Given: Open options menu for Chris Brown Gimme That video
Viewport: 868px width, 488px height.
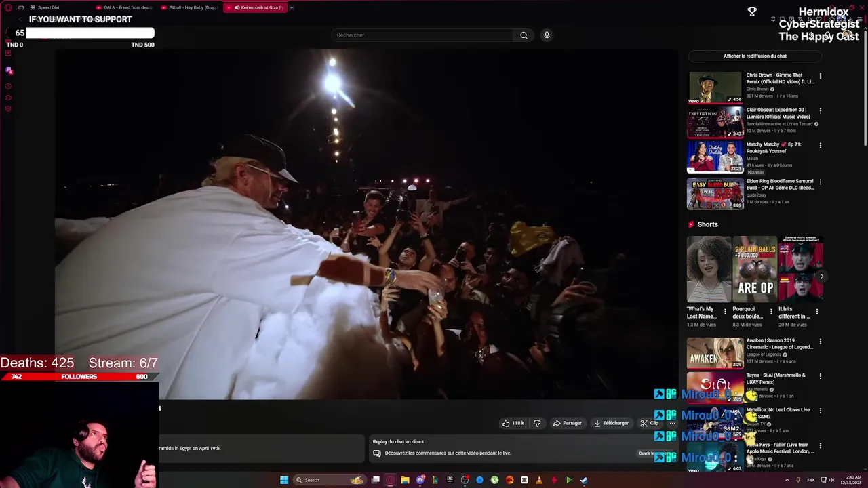Looking at the screenshot, I should coord(821,76).
